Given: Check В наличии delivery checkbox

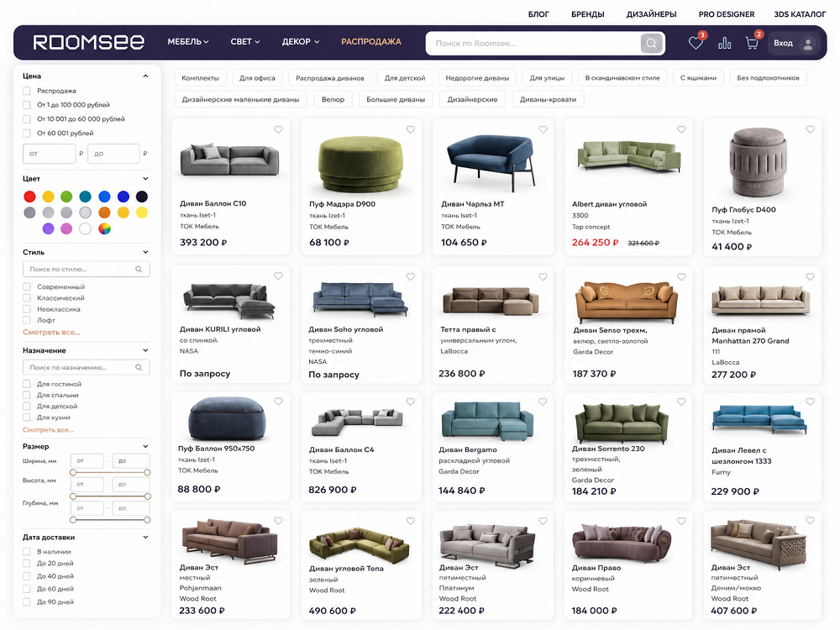Looking at the screenshot, I should [x=27, y=551].
